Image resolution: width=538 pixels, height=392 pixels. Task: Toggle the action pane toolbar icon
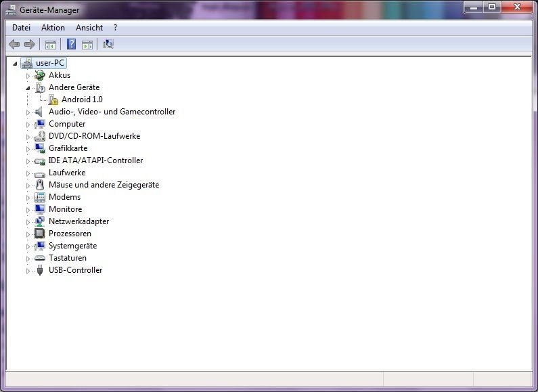pyautogui.click(x=87, y=45)
